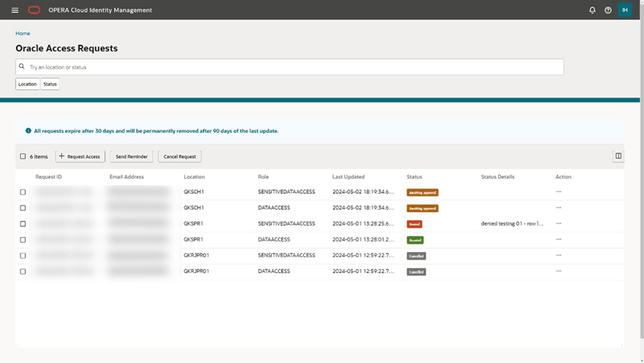
Task: Click the search magnifier icon
Action: pyautogui.click(x=22, y=67)
